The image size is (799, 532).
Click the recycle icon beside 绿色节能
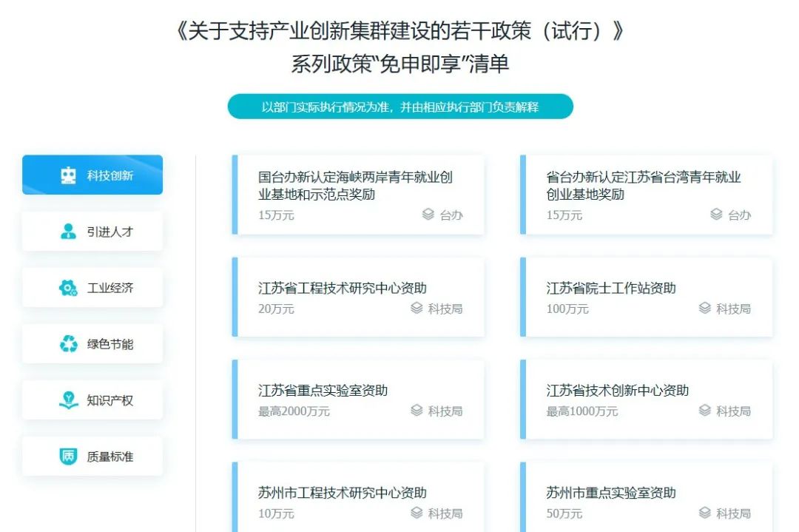pos(68,344)
